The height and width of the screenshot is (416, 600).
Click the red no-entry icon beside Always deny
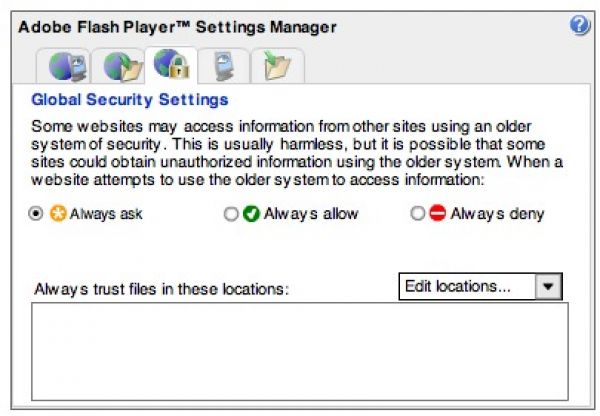tap(438, 214)
